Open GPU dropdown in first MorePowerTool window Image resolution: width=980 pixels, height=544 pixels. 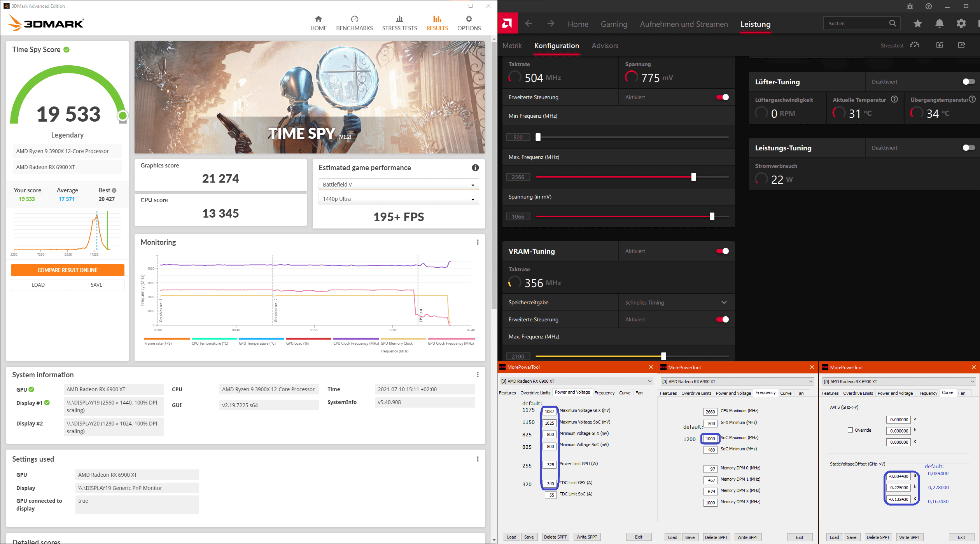coord(576,381)
